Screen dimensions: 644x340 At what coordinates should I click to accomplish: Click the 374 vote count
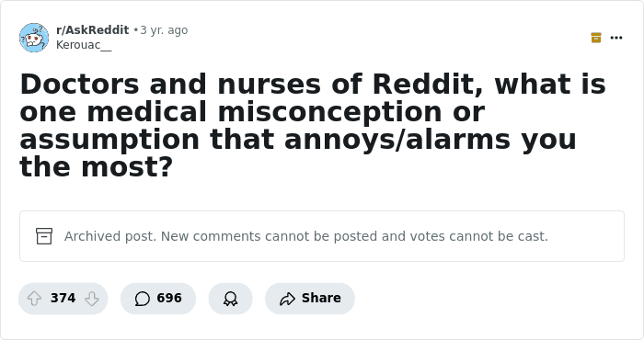tap(63, 298)
